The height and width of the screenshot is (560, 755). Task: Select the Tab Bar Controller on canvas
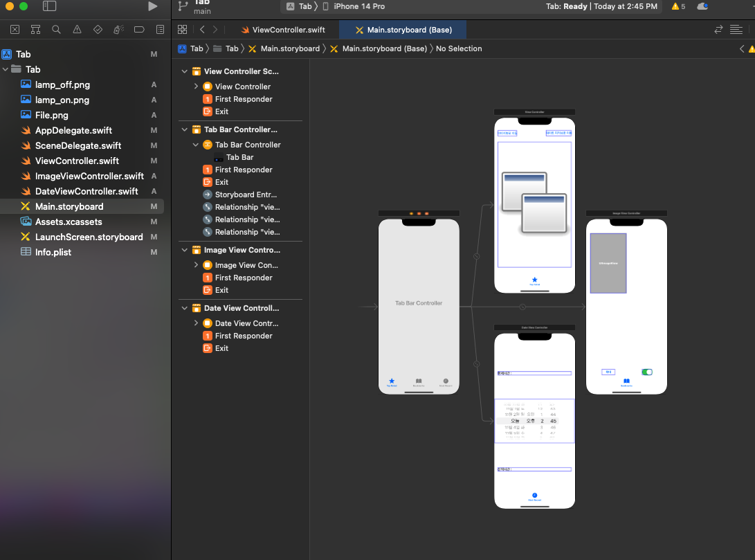(419, 306)
